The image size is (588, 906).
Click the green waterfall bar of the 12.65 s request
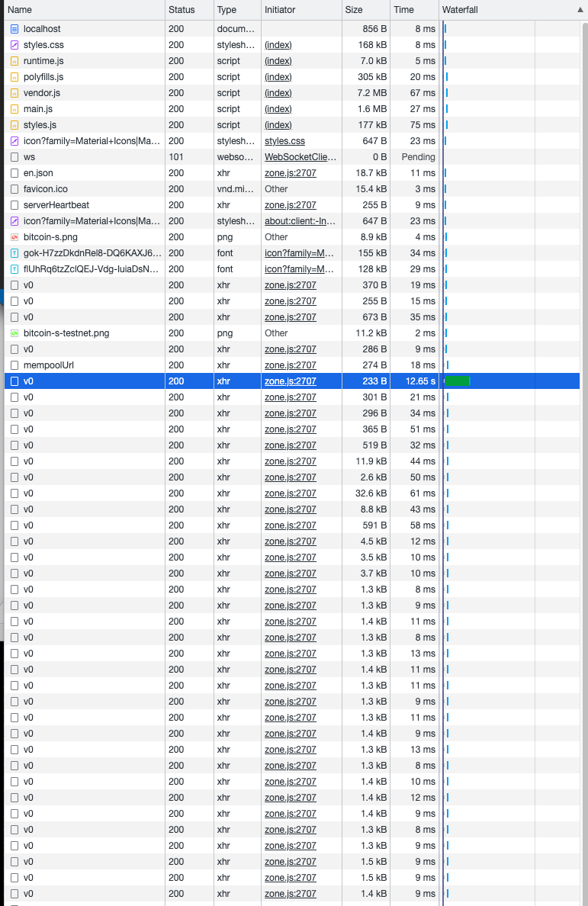click(458, 381)
